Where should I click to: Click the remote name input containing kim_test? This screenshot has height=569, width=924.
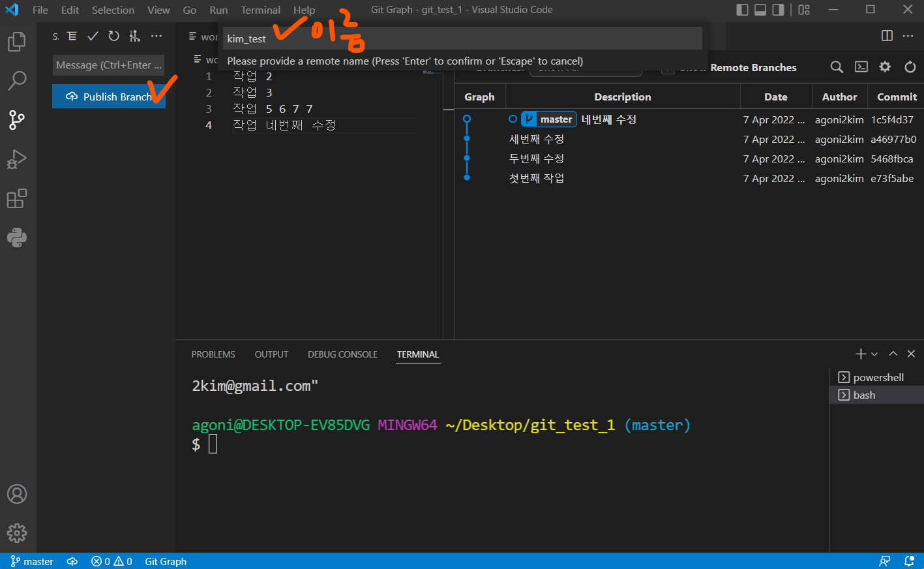tap(462, 38)
